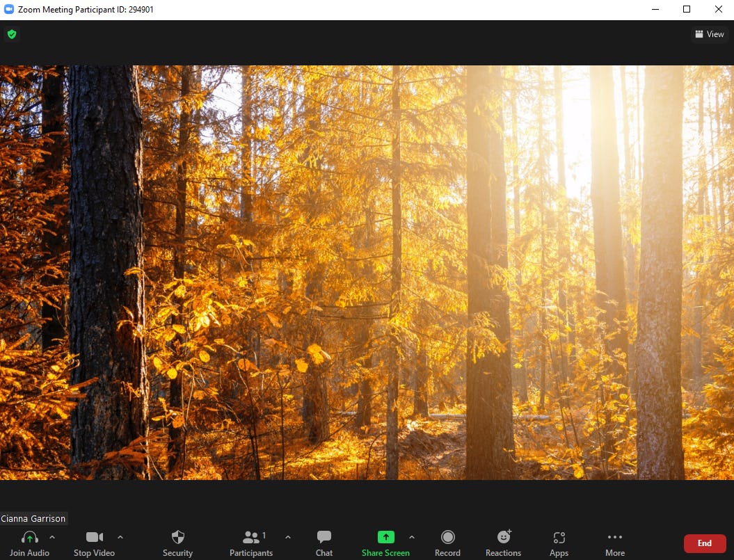Click the Cianna Garrison name label
Viewport: 734px width, 560px height.
click(33, 518)
